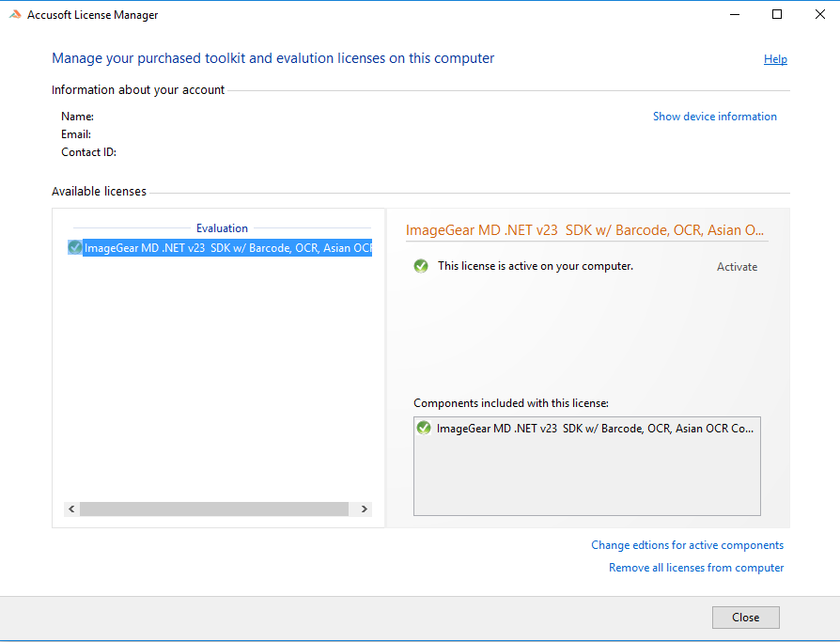Image resolution: width=840 pixels, height=642 pixels.
Task: Open the Help link
Action: coord(775,59)
